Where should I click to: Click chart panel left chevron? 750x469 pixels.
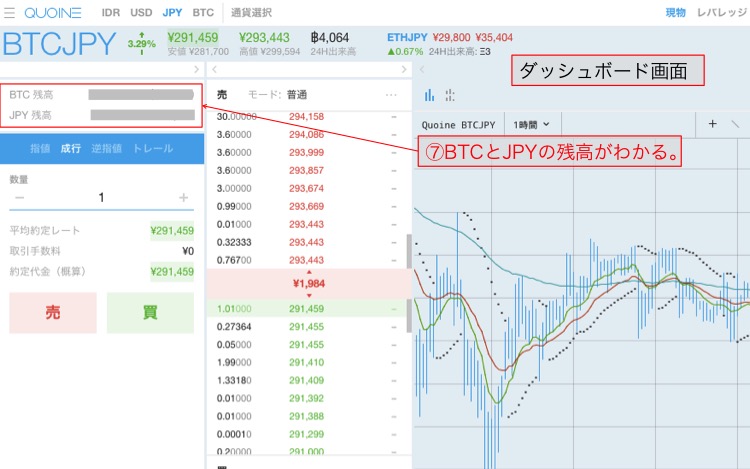422,69
